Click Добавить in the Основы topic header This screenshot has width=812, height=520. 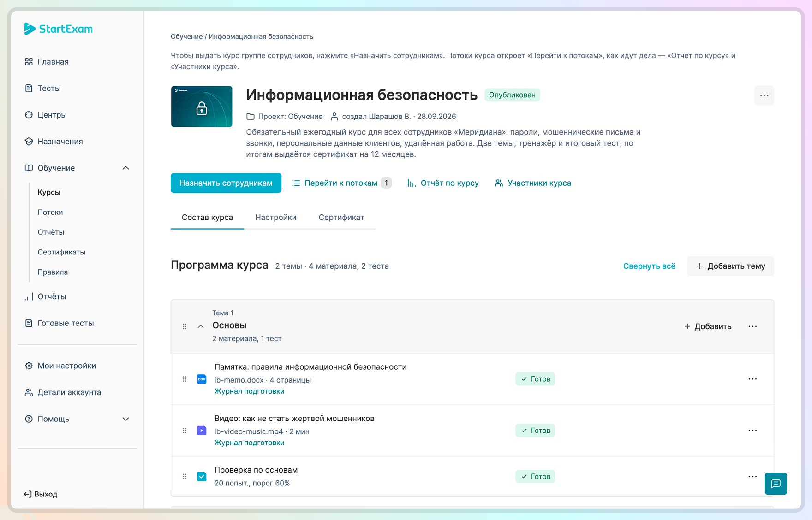tap(708, 326)
